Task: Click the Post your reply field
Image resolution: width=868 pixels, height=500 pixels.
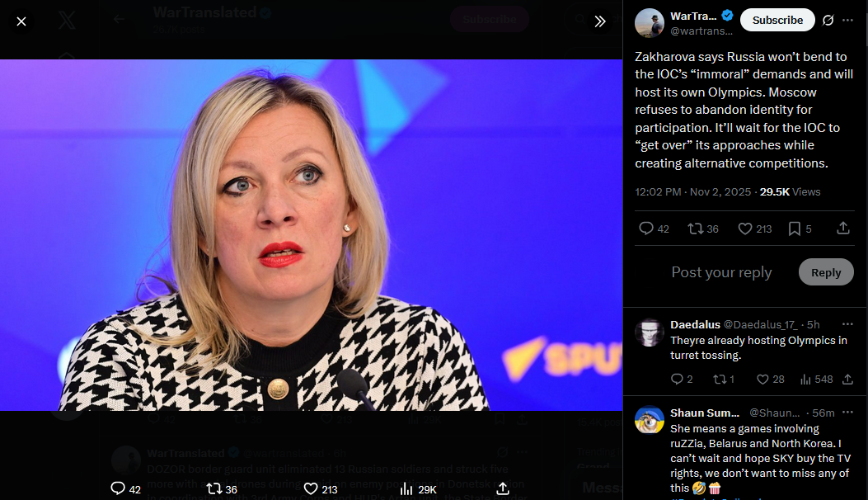Action: [x=721, y=272]
